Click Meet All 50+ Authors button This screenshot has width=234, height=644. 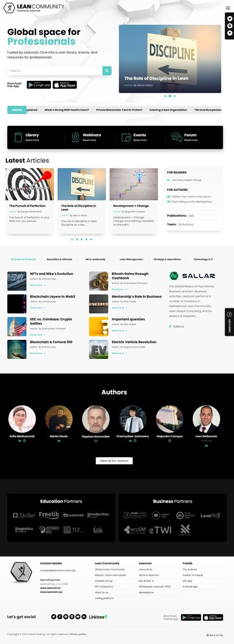(114, 461)
